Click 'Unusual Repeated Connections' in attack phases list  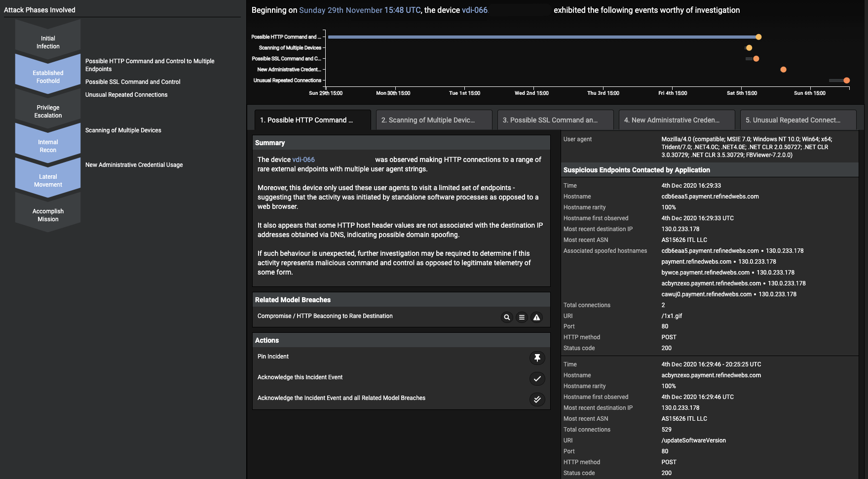point(126,95)
